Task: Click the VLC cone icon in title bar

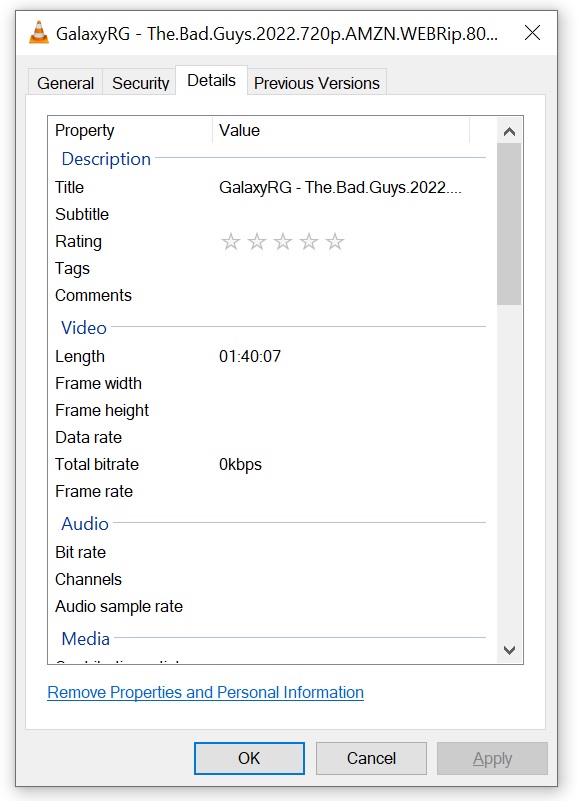Action: point(39,33)
